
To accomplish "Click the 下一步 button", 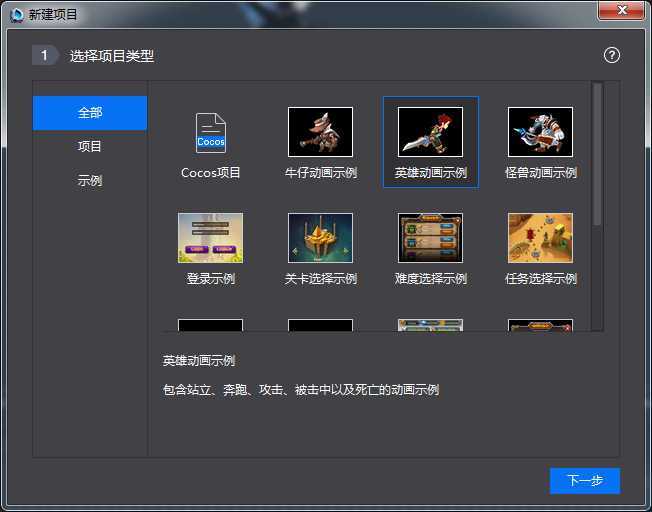I will tap(585, 480).
